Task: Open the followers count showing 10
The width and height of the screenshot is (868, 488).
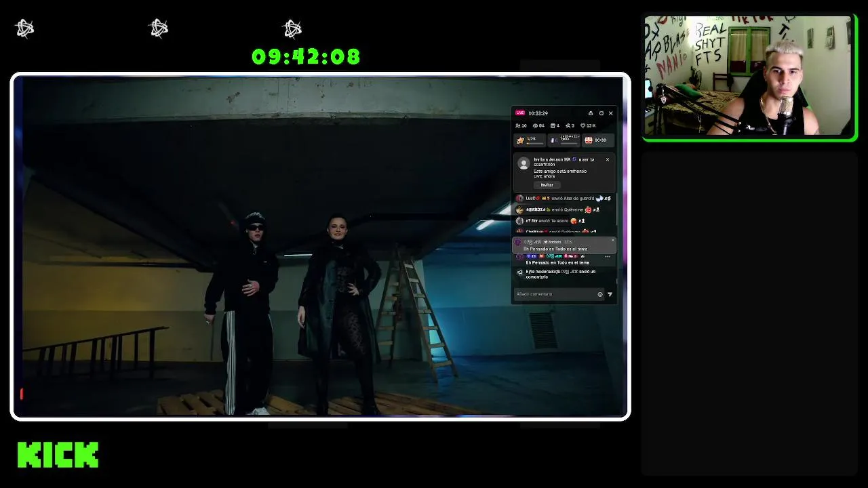Action: click(521, 125)
